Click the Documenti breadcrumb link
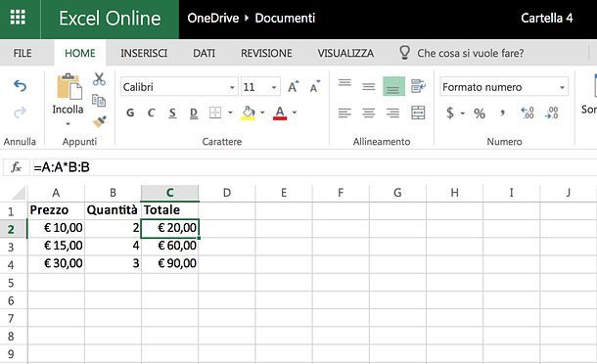597x364 pixels. [x=285, y=18]
